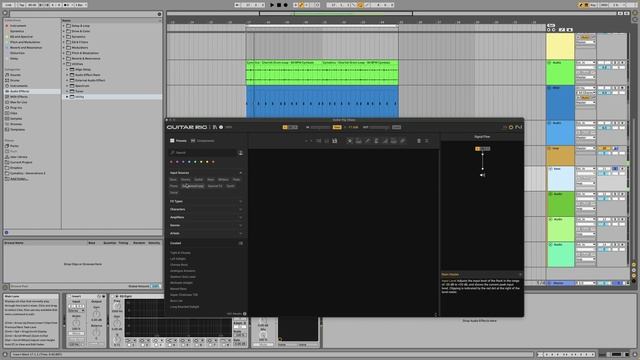Open the Plug-Ins browser category
640x360 pixels.
(16, 108)
